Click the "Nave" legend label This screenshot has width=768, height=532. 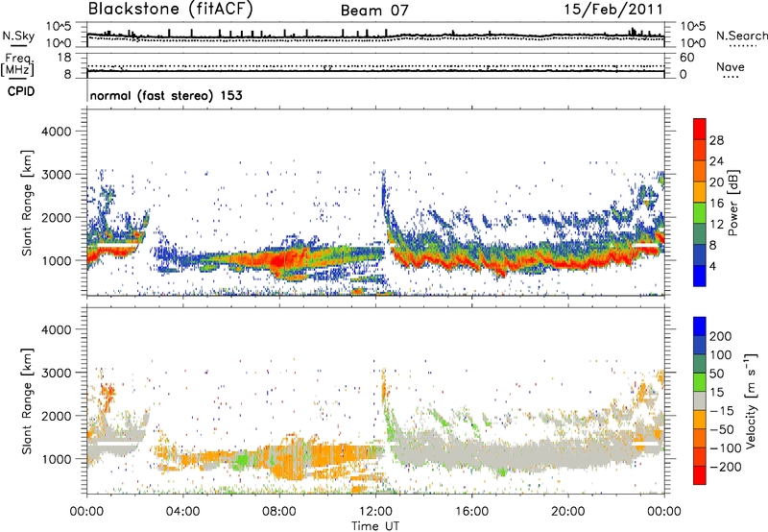click(731, 66)
